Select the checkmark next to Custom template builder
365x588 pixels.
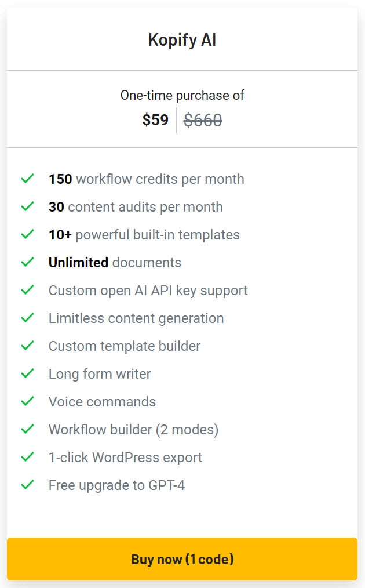(27, 346)
